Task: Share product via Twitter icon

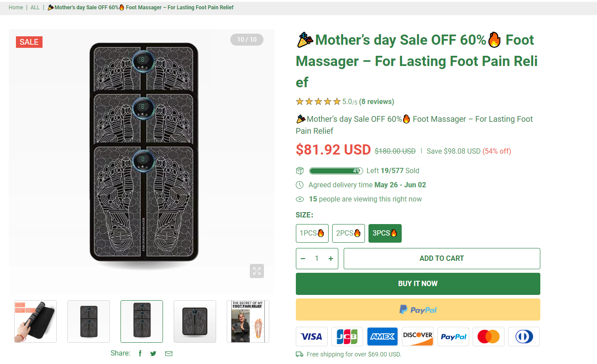Action: 153,353
